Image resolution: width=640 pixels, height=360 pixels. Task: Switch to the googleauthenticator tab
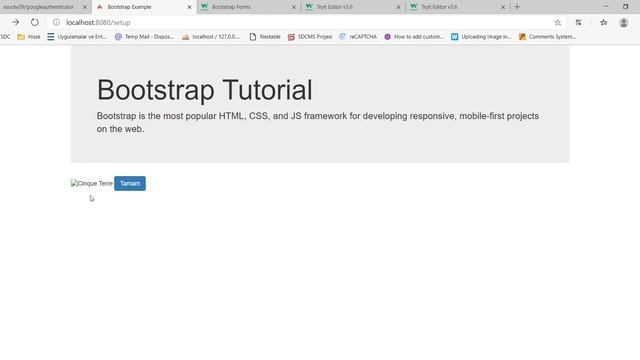pyautogui.click(x=39, y=7)
